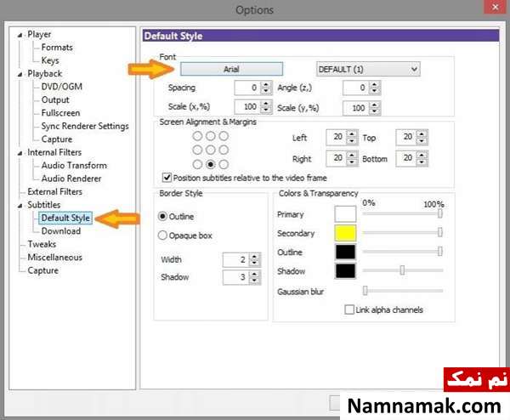Screen dimensions: 510x420
Task: Select Capture under Playback
Action: tap(57, 139)
